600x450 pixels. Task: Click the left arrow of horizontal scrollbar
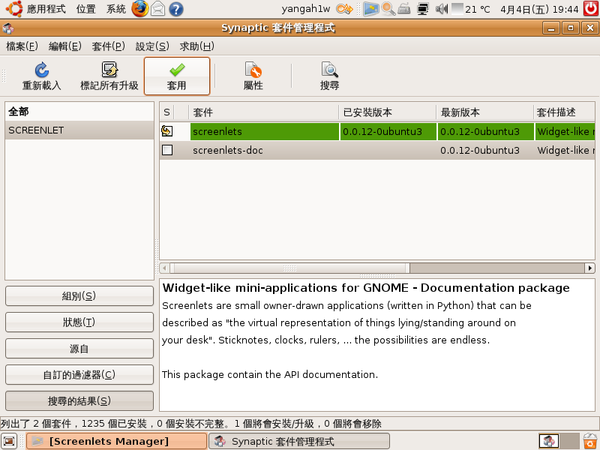point(165,268)
